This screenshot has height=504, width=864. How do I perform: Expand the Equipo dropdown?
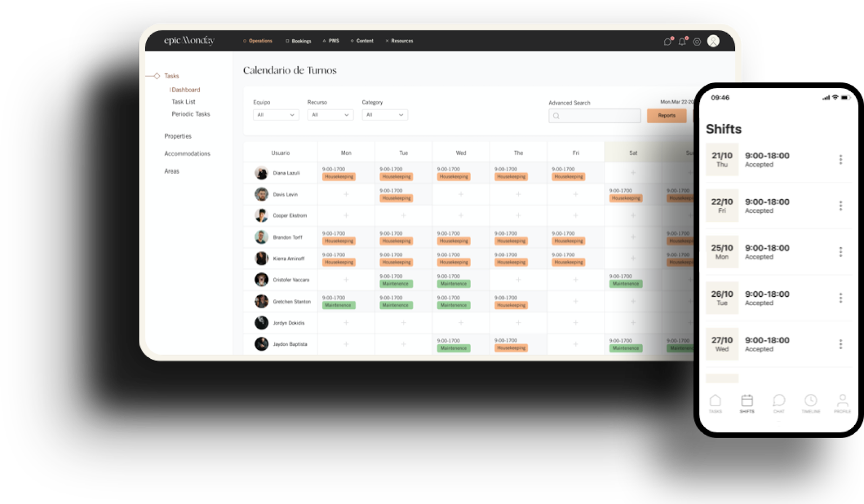[x=276, y=115]
